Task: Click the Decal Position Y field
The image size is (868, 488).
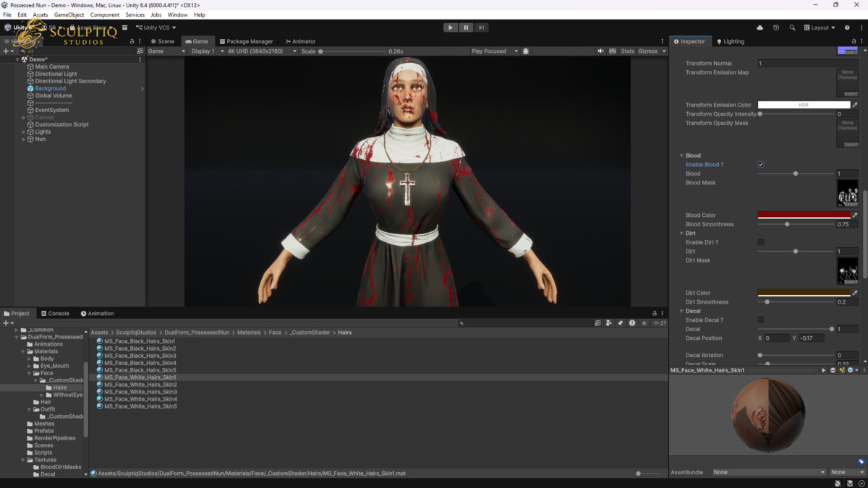Action: tap(812, 338)
